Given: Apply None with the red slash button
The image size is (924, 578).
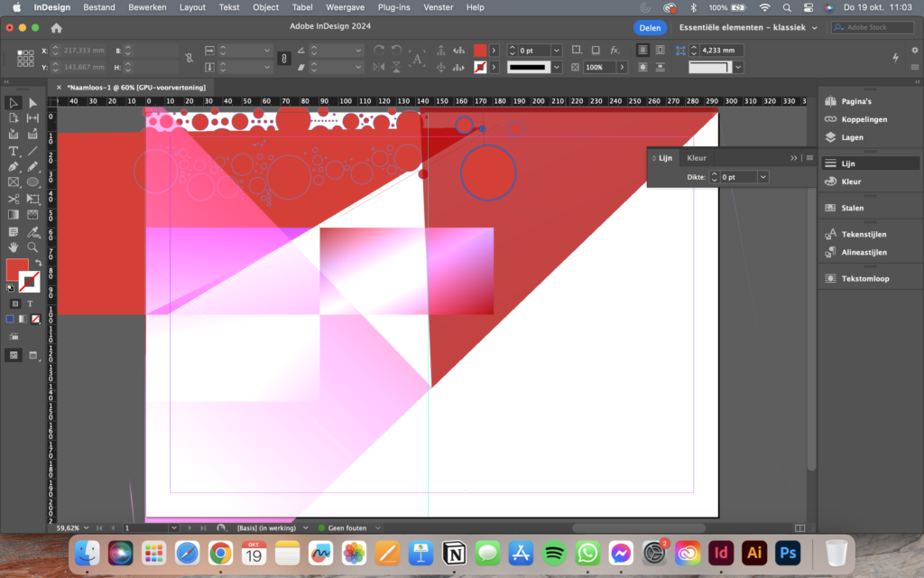Looking at the screenshot, I should pos(35,319).
